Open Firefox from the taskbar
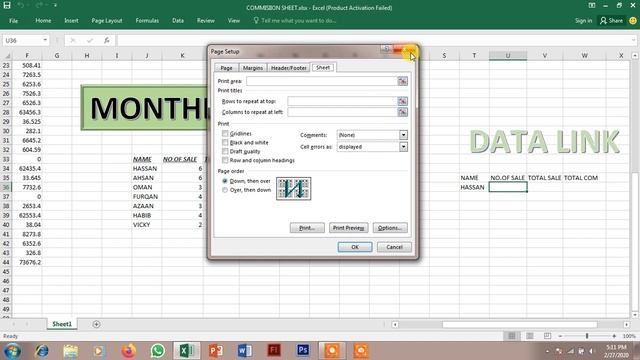 click(x=129, y=351)
